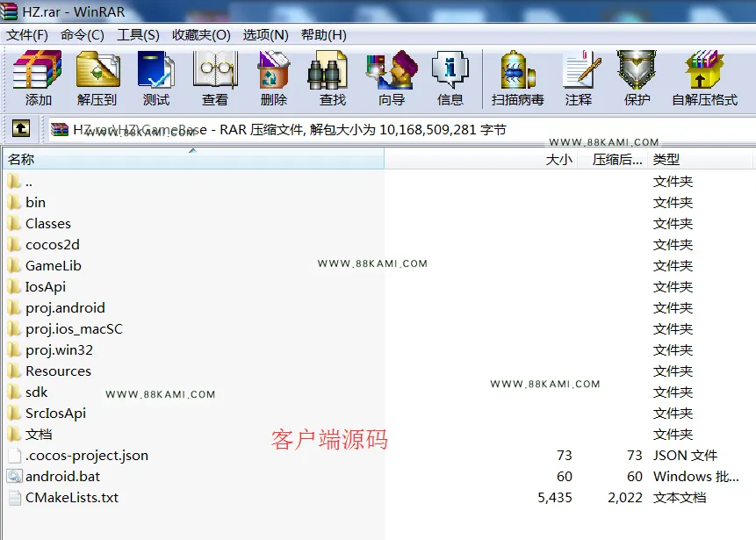Click the RAR archive icon in address bar
The height and width of the screenshot is (540, 756).
point(60,129)
